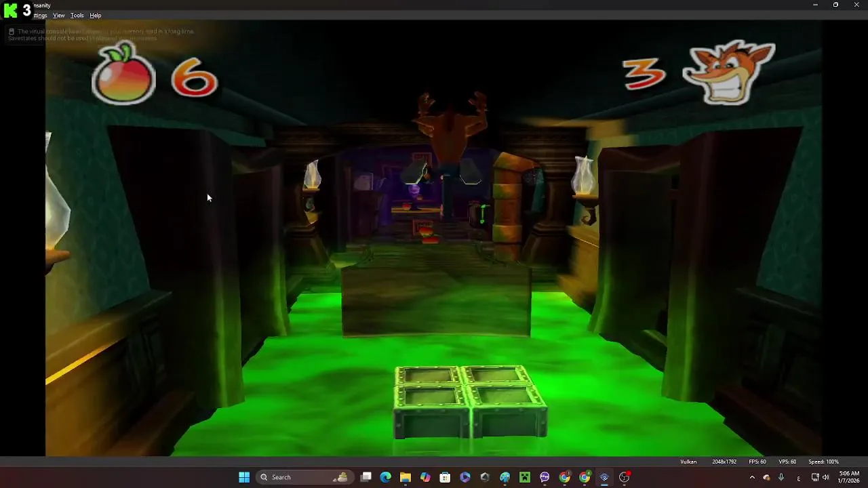
Task: Launch Microsoft Edge from the taskbar
Action: tap(385, 477)
